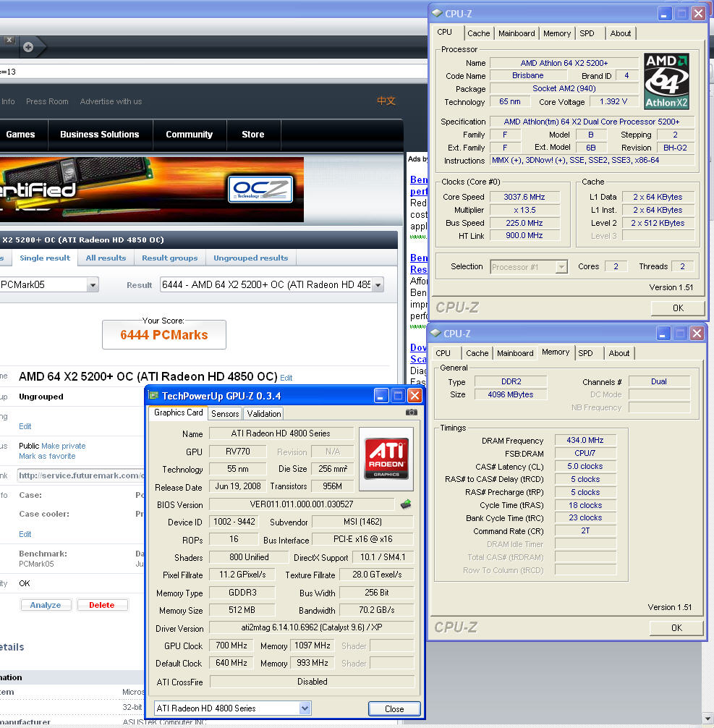714x728 pixels.
Task: Select the Graphics Card tab in GPU-Z
Action: [178, 412]
